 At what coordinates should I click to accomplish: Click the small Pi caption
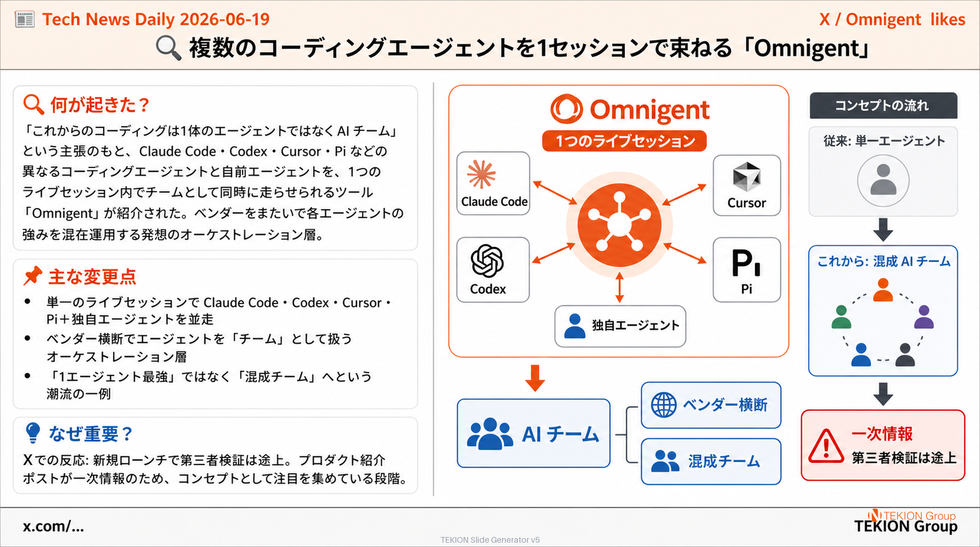point(746,289)
